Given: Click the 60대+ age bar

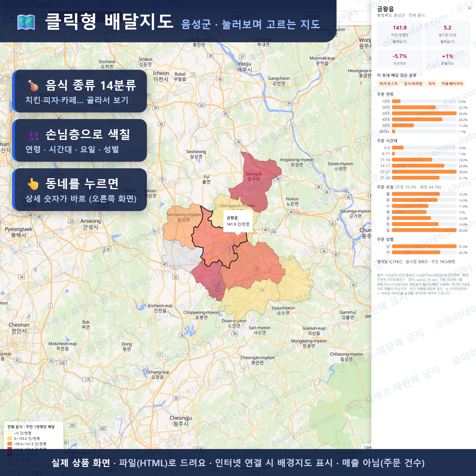Looking at the screenshot, I should coord(424,132).
